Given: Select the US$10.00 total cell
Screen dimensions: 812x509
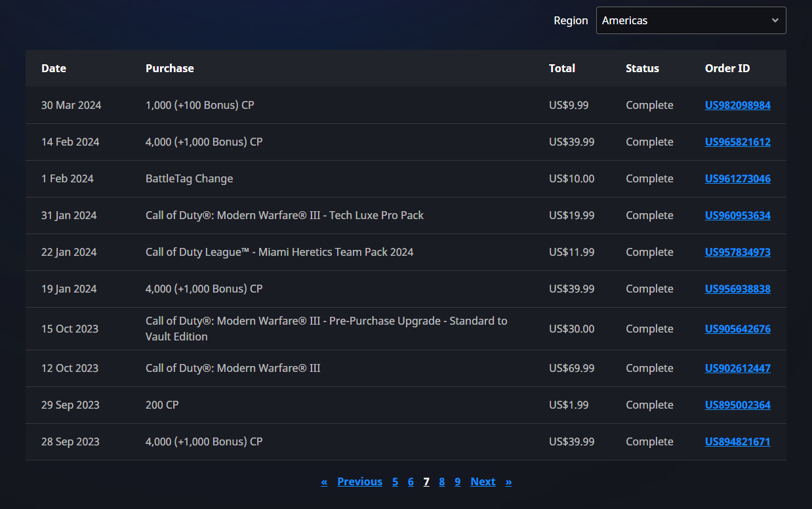Looking at the screenshot, I should click(x=572, y=178).
